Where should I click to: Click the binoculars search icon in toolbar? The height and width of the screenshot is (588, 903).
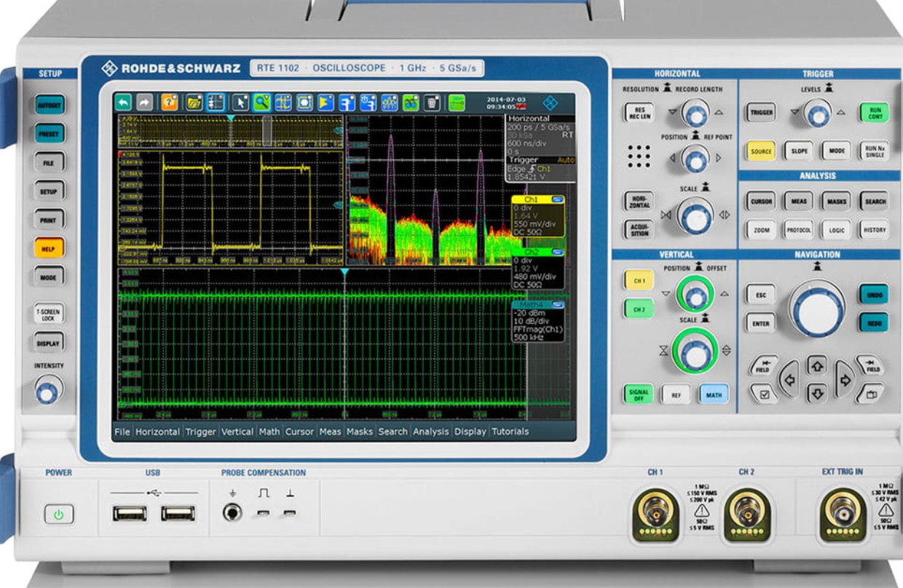coord(411,103)
